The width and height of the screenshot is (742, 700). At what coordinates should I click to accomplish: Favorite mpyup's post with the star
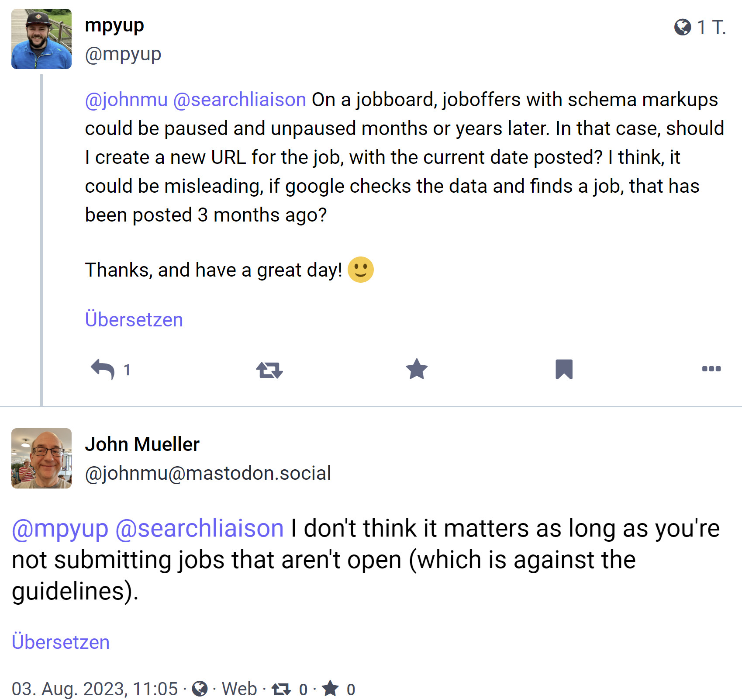417,369
